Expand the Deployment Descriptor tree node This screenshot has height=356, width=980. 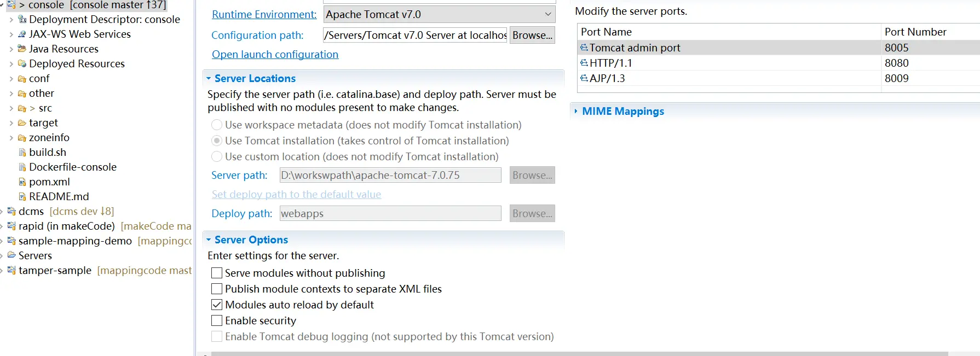[11, 20]
